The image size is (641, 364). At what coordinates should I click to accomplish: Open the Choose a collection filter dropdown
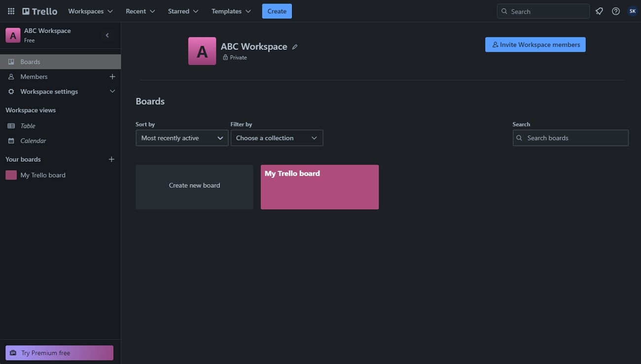[x=276, y=138]
